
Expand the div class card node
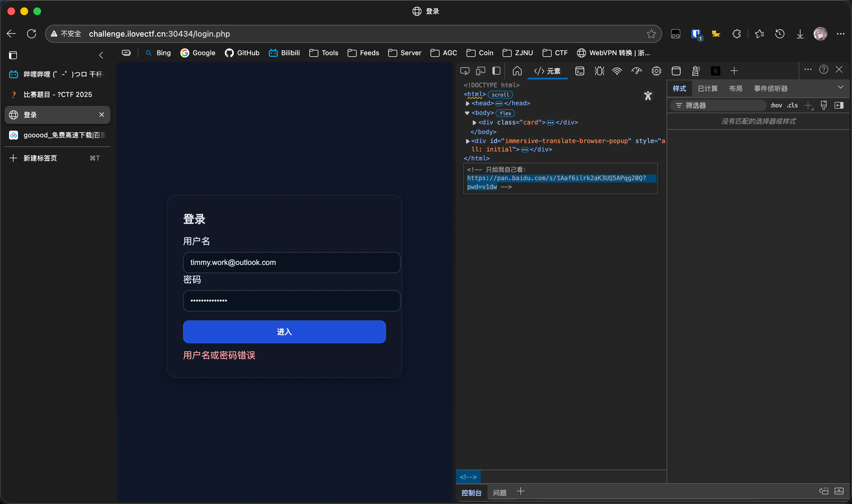pyautogui.click(x=474, y=122)
